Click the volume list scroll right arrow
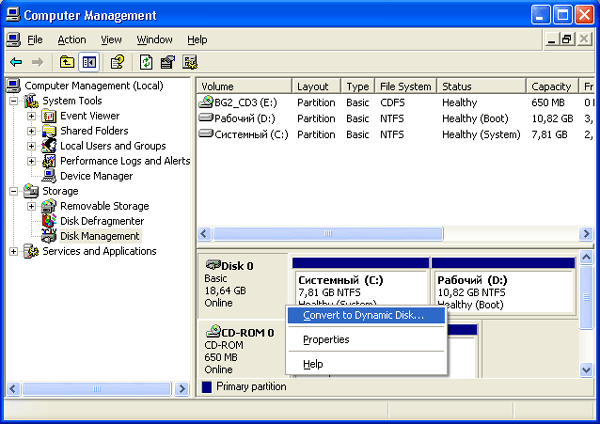 click(586, 234)
